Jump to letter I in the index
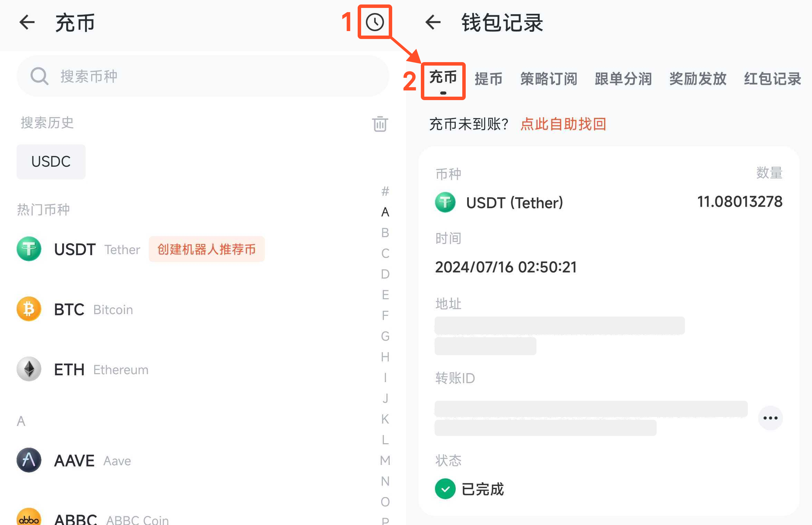812x525 pixels. point(385,377)
